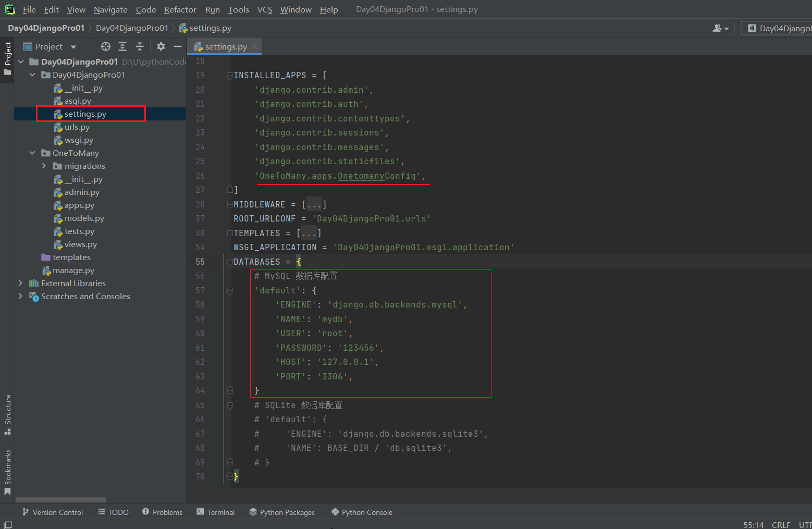
Task: Click the line separator CRLF status item
Action: coord(781,524)
